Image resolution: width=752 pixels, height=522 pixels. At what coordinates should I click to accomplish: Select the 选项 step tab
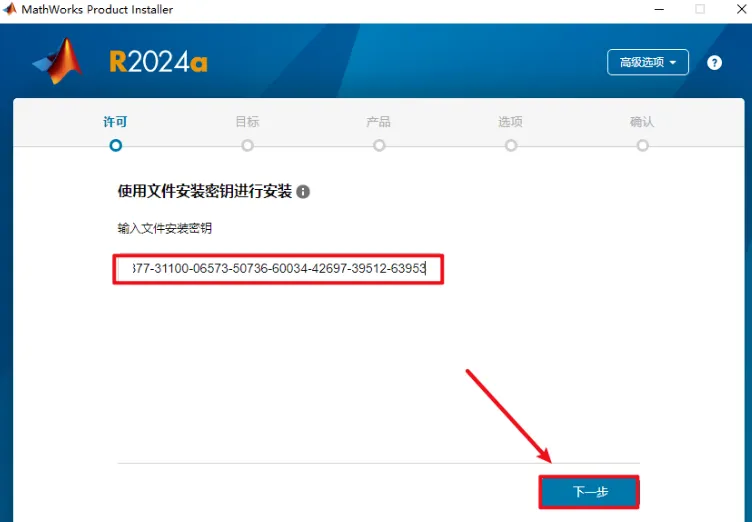[x=510, y=122]
